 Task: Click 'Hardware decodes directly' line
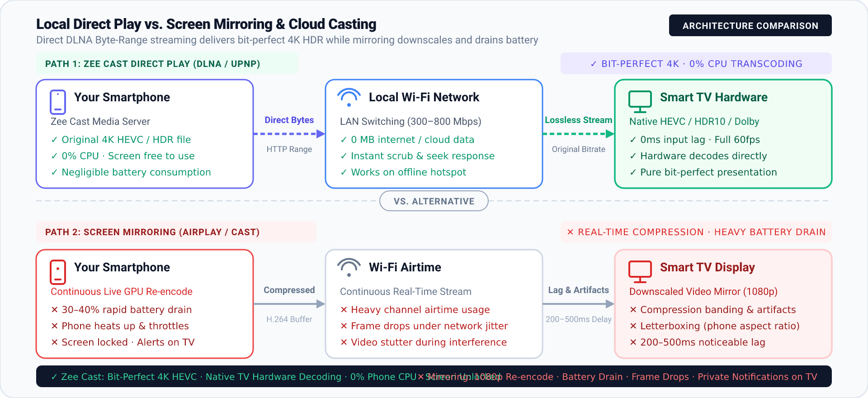tap(698, 156)
